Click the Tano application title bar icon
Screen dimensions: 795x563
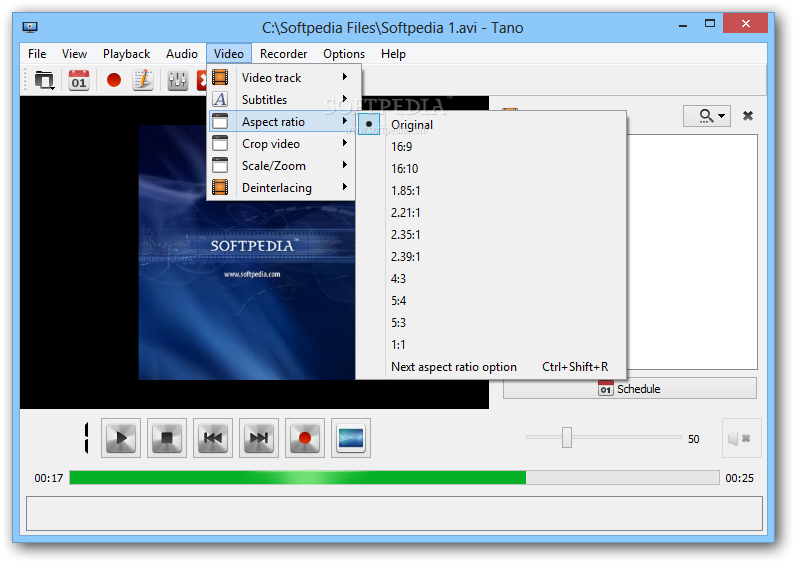[30, 26]
